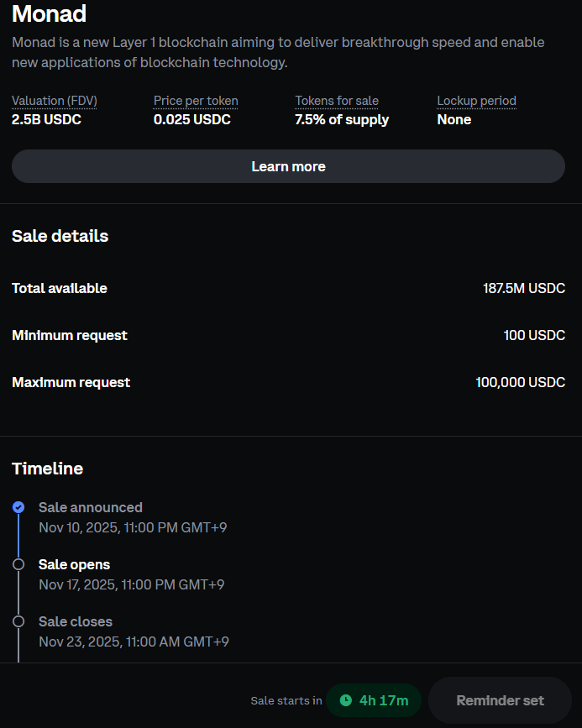Click the Lockup period label
This screenshot has width=582, height=728.
coord(476,101)
